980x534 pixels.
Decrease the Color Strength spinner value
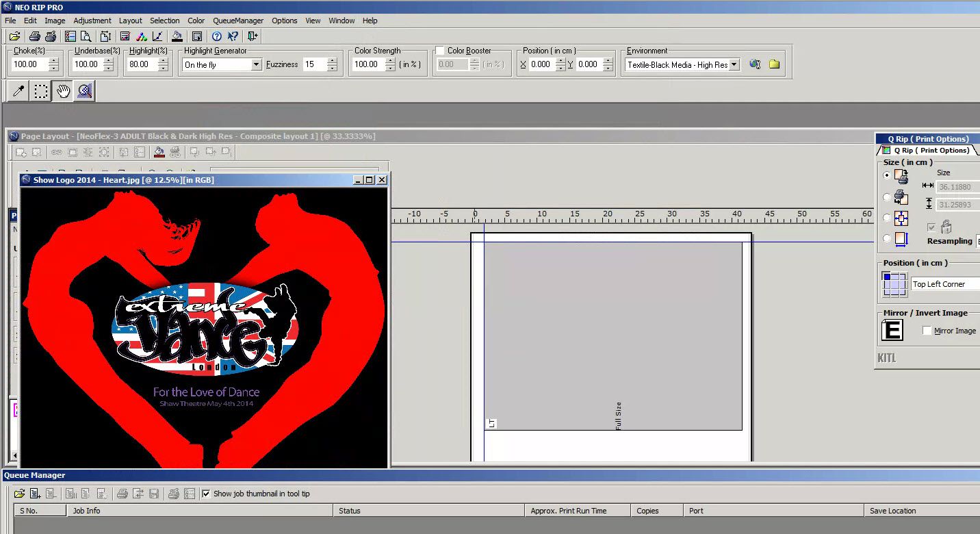click(391, 68)
